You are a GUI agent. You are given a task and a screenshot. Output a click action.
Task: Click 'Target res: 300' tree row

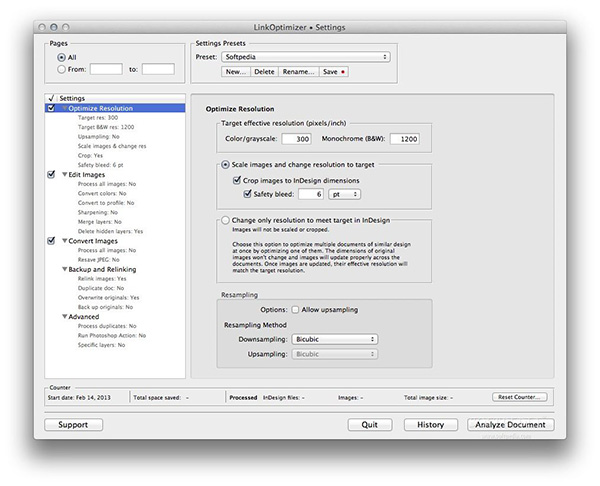98,118
